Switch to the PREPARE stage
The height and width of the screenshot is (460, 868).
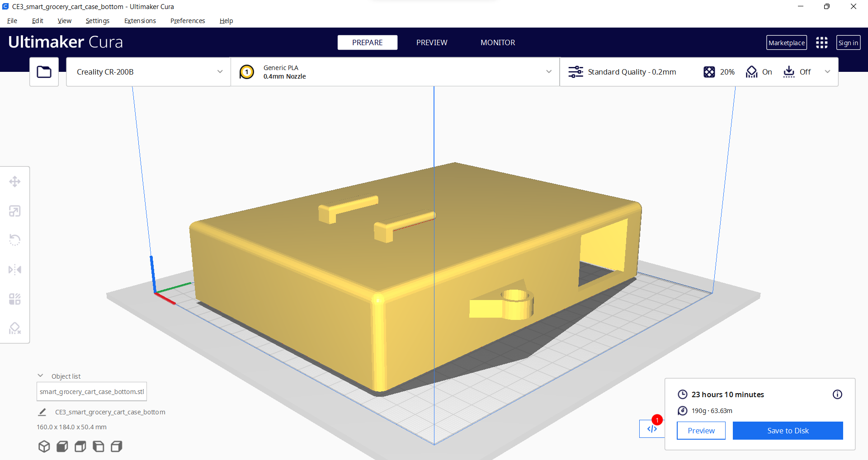[x=368, y=42]
